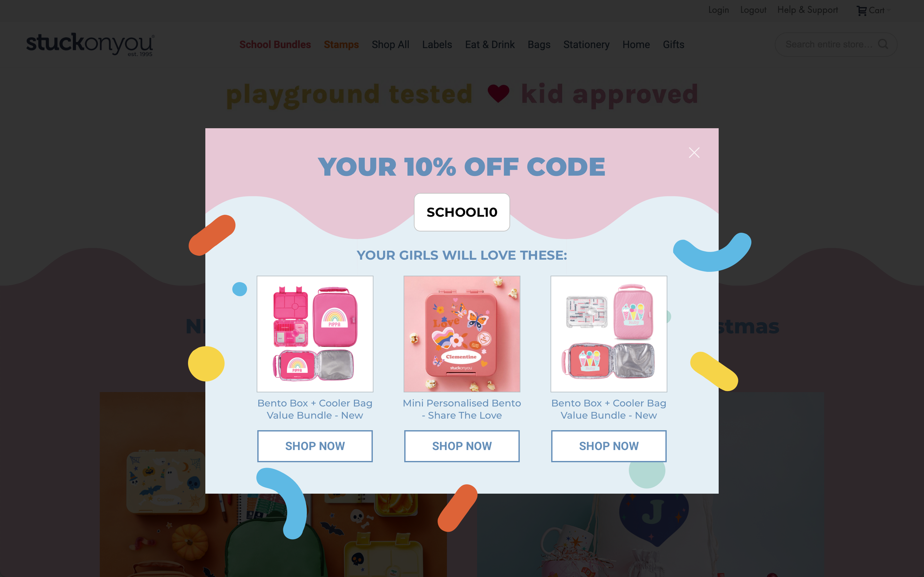Open the Stamps menu item
Screen dimensions: 924x577
[x=341, y=45]
